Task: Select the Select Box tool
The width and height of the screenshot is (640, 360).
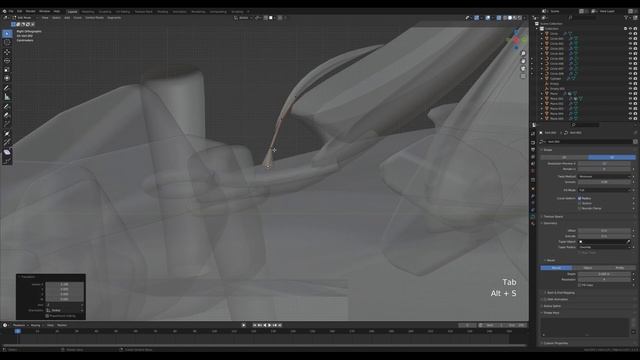Action: tap(7, 33)
